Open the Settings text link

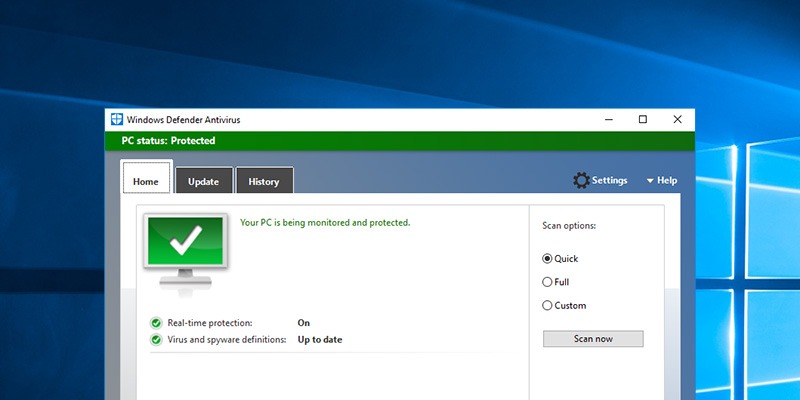(609, 181)
